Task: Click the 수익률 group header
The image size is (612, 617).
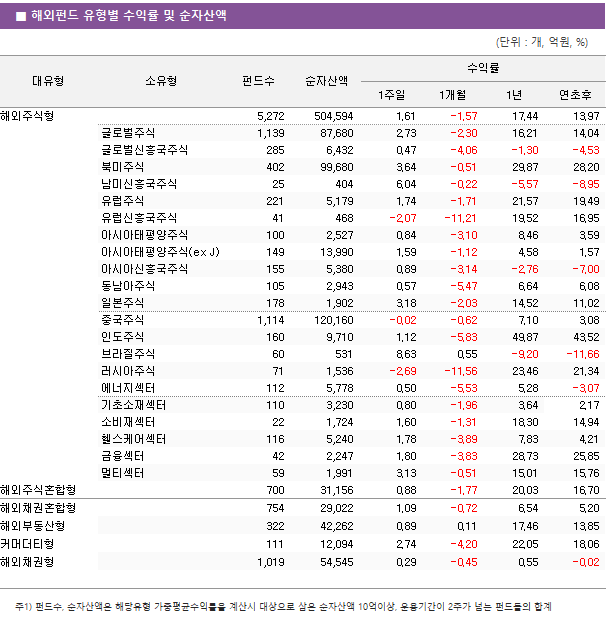Action: click(x=483, y=68)
